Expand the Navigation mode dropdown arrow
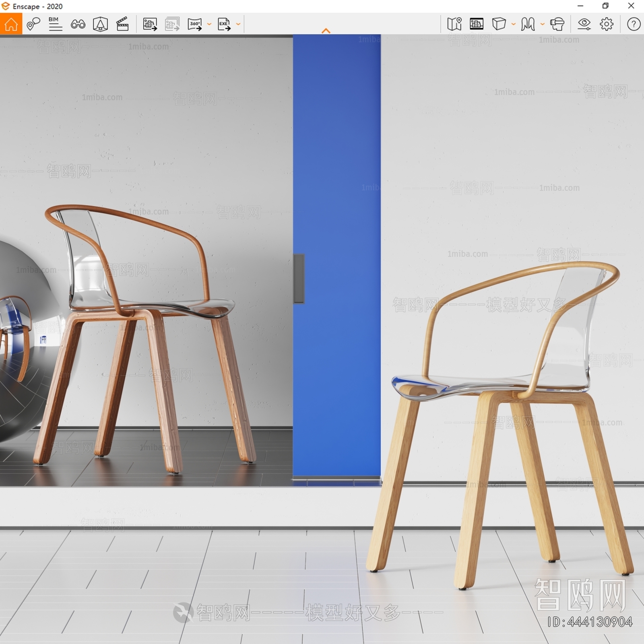Image resolution: width=644 pixels, height=644 pixels. point(542,24)
